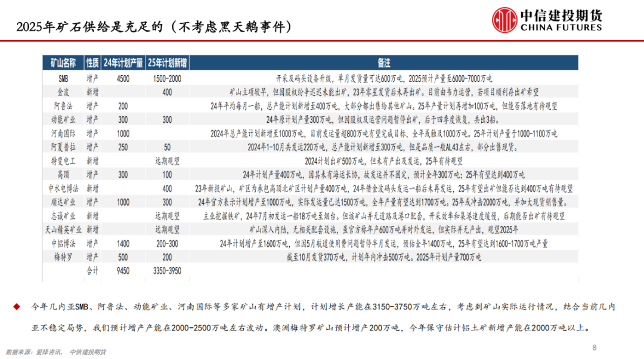Click the 24年计划产量 column header

click(123, 63)
